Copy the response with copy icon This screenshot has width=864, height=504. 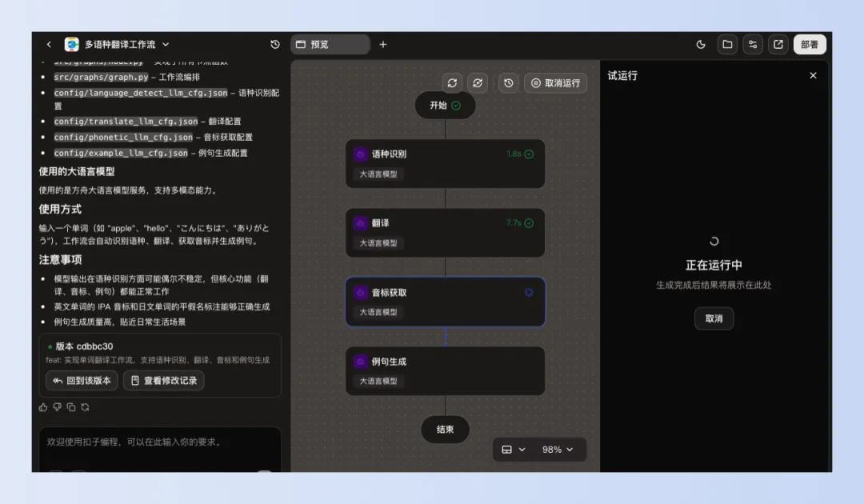[x=71, y=407]
